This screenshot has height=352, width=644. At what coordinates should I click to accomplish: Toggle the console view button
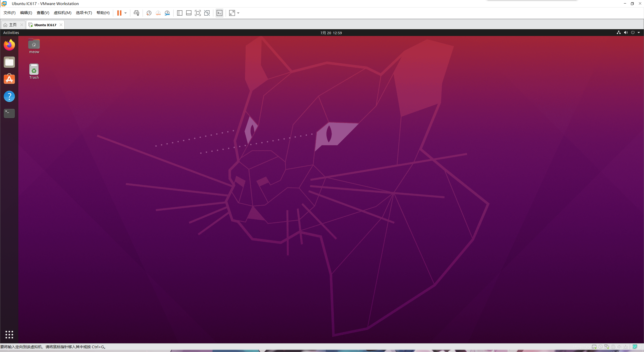pyautogui.click(x=219, y=13)
